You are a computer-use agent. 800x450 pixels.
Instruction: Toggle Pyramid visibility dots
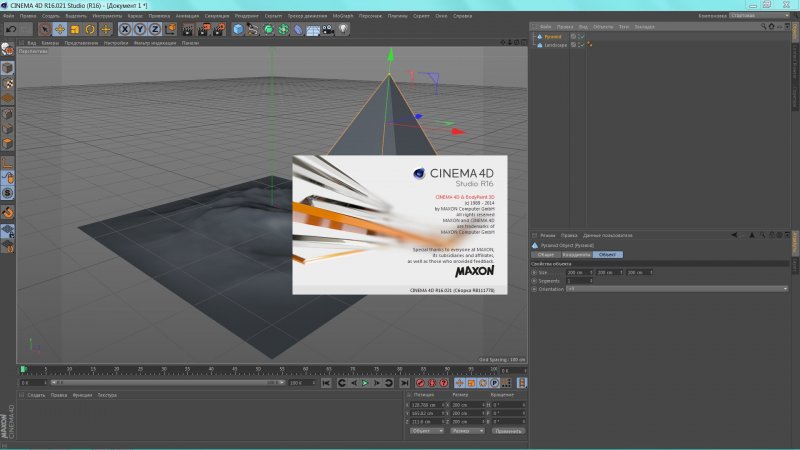(x=578, y=37)
